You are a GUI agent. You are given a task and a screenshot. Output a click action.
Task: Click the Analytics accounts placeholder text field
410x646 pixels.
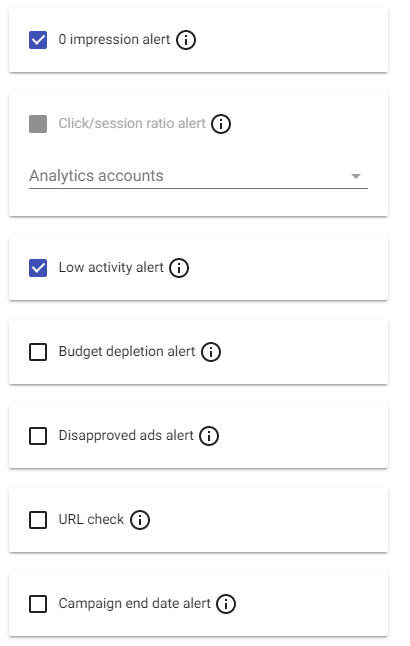[x=198, y=176]
